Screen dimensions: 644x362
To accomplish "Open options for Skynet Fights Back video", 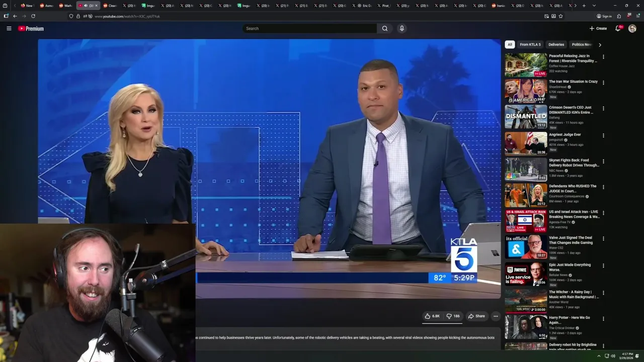I will 603,161.
